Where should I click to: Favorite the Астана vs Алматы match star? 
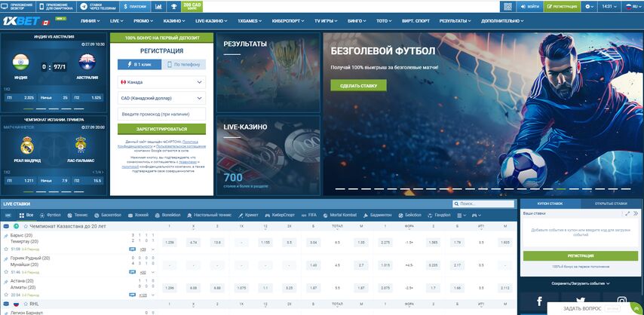tap(6, 295)
